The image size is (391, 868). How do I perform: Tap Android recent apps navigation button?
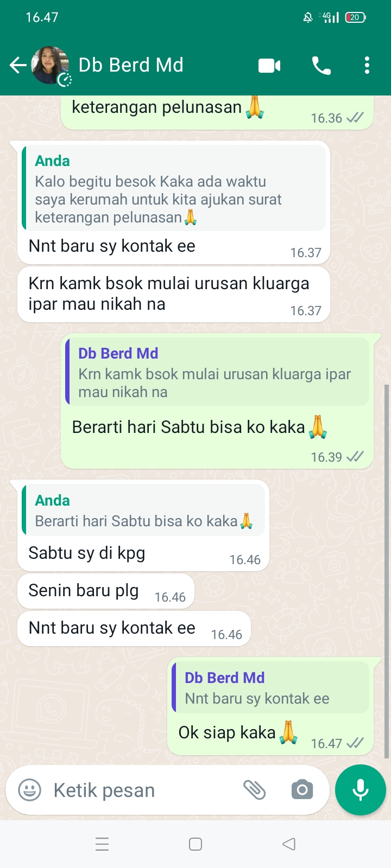click(x=102, y=844)
